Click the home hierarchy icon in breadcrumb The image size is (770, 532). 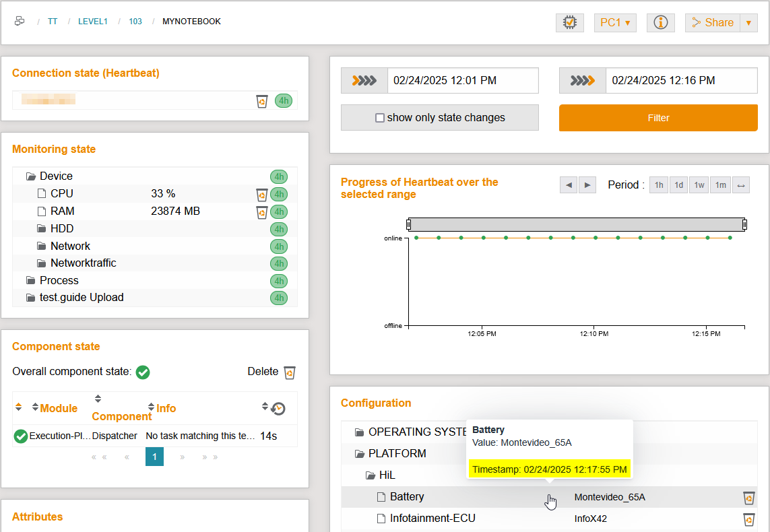tap(20, 22)
